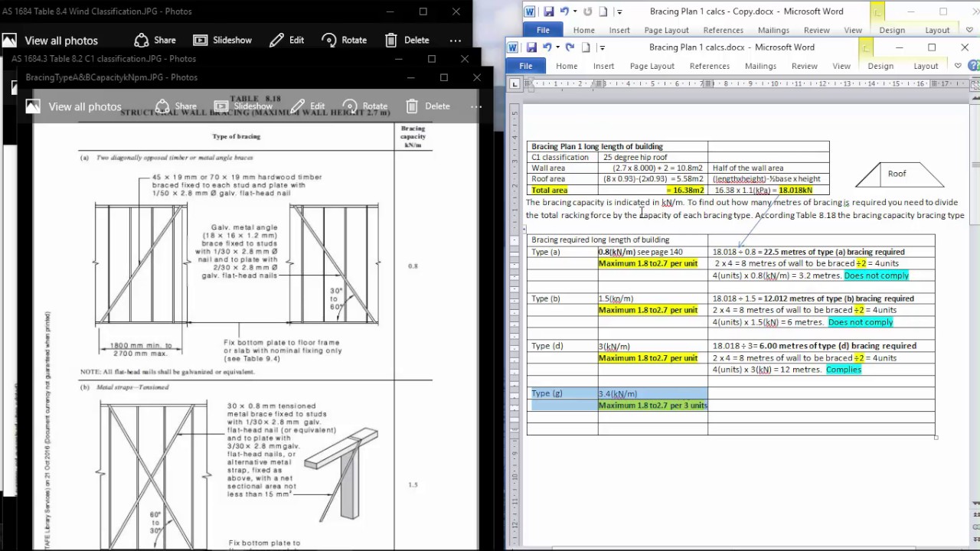Open Mailings tab in calcs.docx window
Screen dimensions: 980x551
pyautogui.click(x=760, y=66)
